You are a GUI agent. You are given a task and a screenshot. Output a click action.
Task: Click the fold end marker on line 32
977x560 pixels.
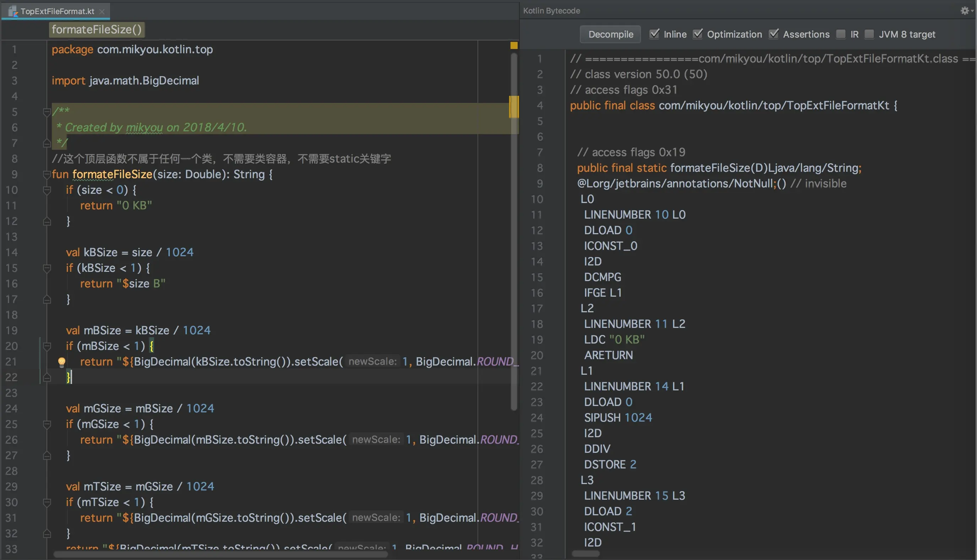pos(47,533)
